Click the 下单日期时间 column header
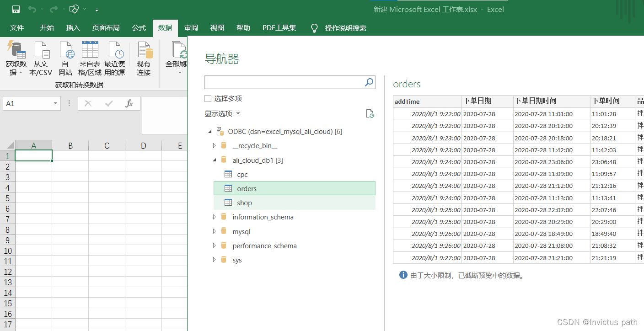The width and height of the screenshot is (644, 331). (x=552, y=101)
